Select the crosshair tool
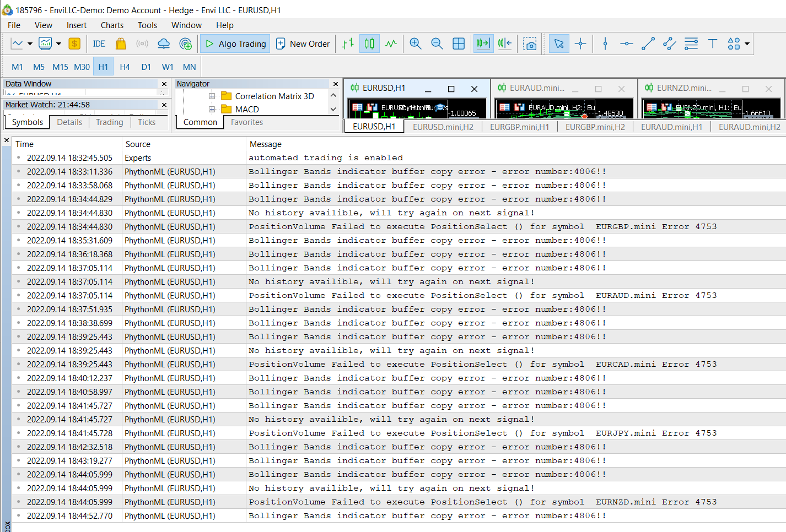Screen dimensions: 786x532 580,44
